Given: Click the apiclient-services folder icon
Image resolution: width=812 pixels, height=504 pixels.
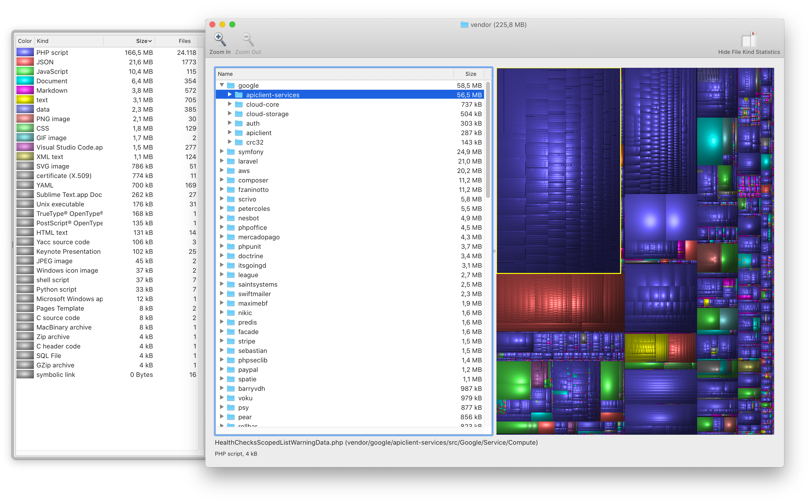Looking at the screenshot, I should click(x=239, y=95).
